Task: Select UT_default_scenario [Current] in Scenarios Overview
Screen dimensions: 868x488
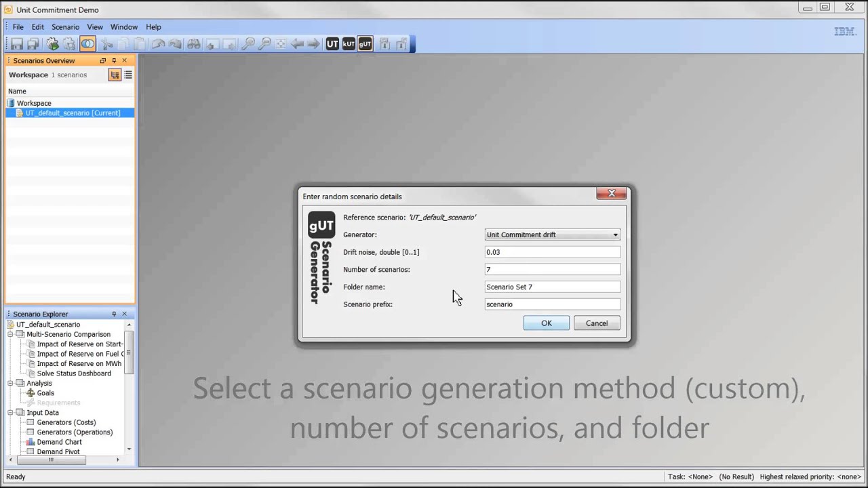Action: coord(70,113)
